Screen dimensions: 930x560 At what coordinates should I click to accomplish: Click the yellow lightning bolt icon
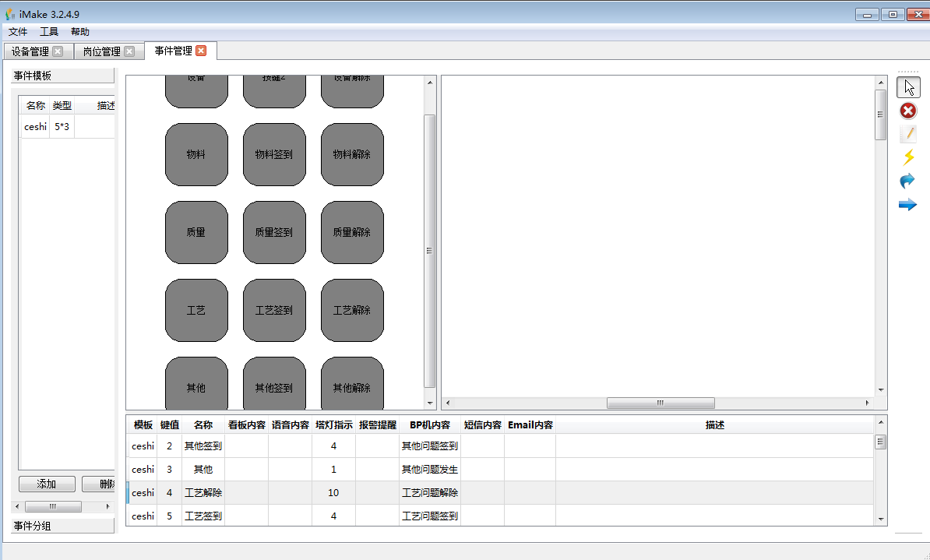(908, 157)
